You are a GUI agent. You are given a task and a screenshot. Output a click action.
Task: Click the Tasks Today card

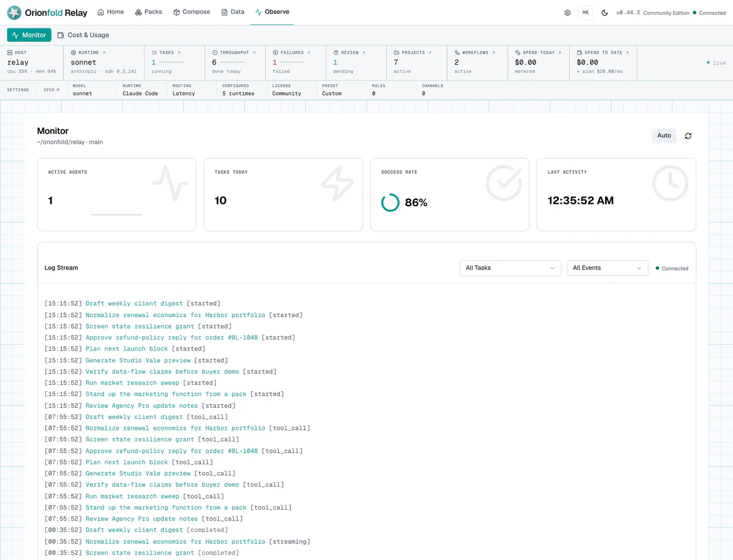(x=283, y=195)
